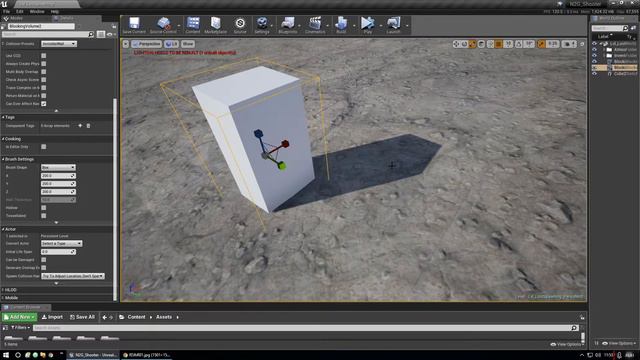Screen dimensions: 640x360
Task: Click Save All in Content Browser
Action: (x=82, y=317)
